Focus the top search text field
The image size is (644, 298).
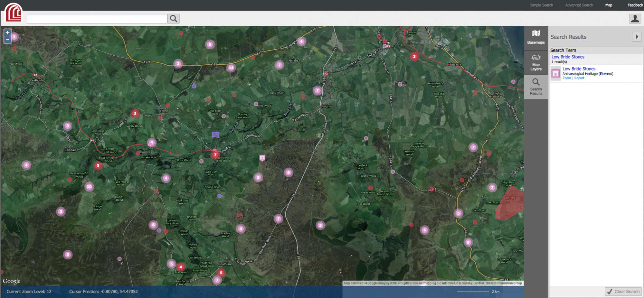(97, 19)
